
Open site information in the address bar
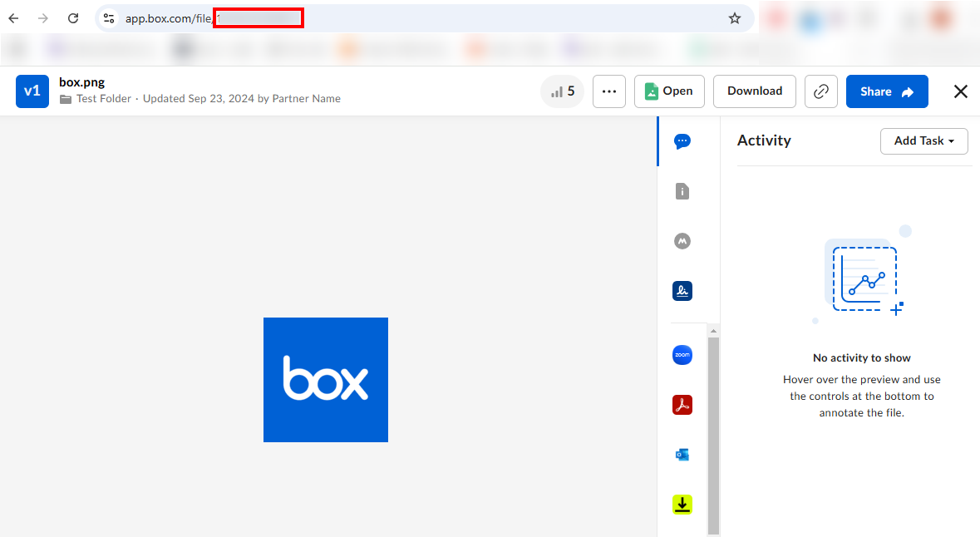(109, 17)
